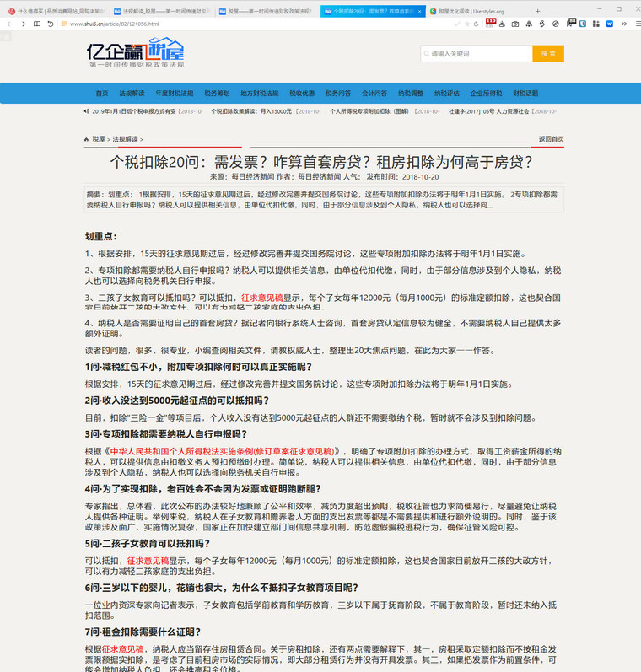Open the 法规解读 nav menu item
The width and height of the screenshot is (641, 672).
click(x=132, y=93)
